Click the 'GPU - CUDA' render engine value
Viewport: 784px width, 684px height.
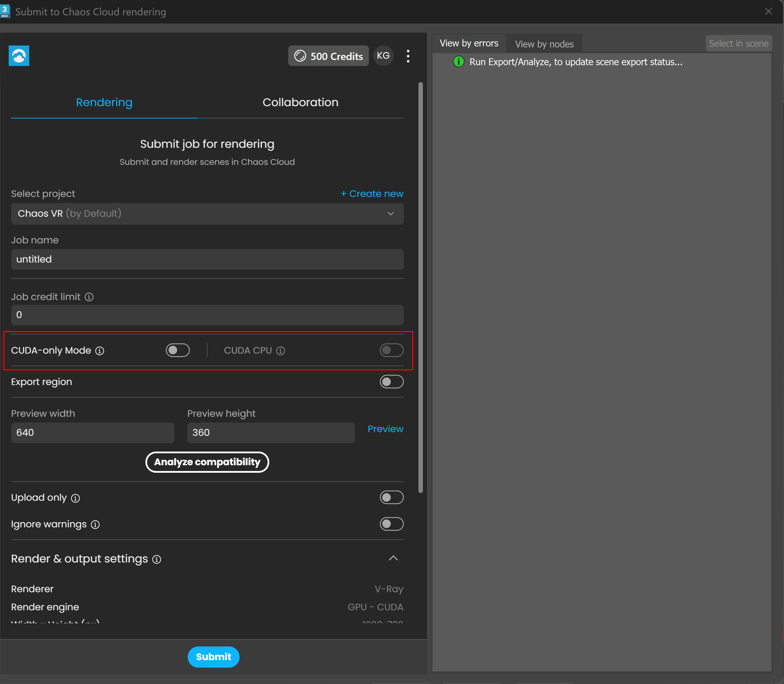coord(375,607)
